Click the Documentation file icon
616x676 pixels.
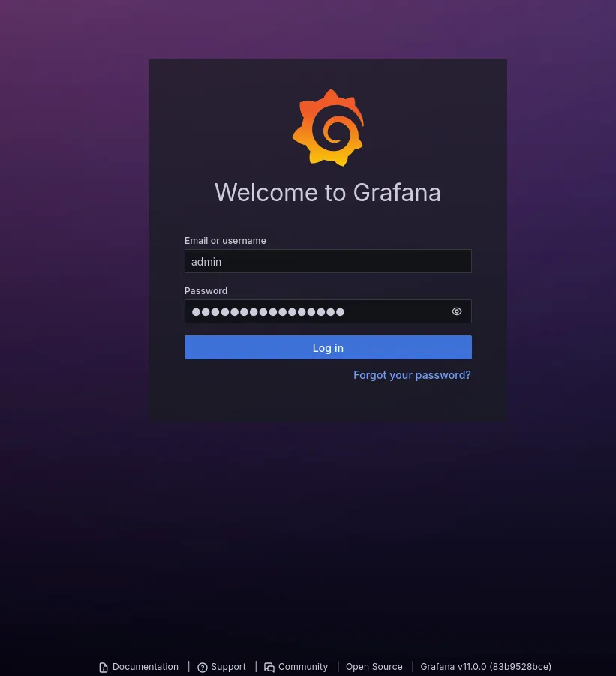click(104, 668)
